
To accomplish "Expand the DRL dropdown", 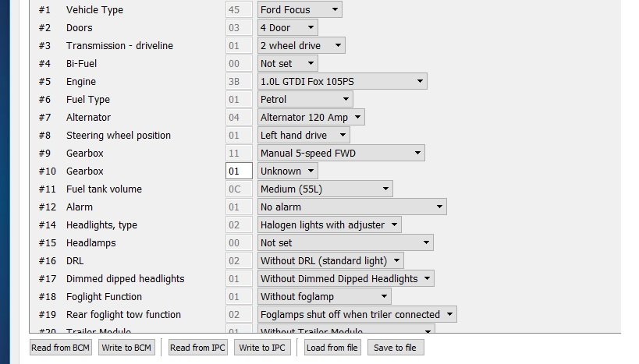I will click(x=331, y=261).
